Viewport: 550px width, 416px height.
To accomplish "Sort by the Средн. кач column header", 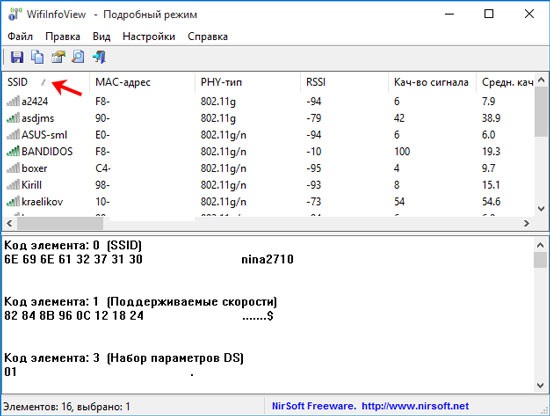I will coord(506,82).
